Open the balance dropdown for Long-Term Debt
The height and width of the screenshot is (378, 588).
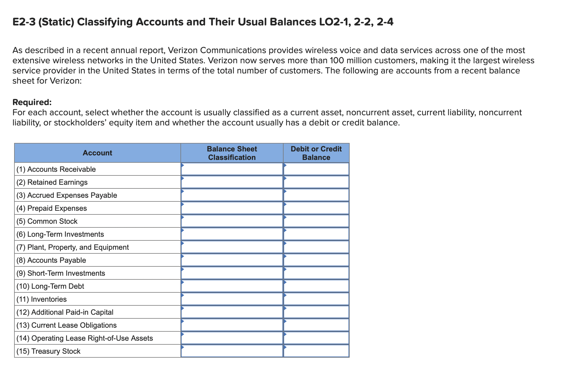click(x=316, y=286)
